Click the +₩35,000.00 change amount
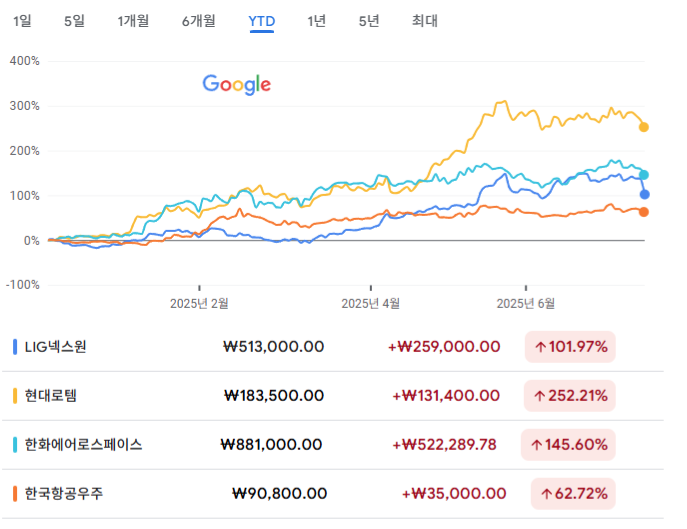Image resolution: width=687 pixels, height=529 pixels. point(454,494)
